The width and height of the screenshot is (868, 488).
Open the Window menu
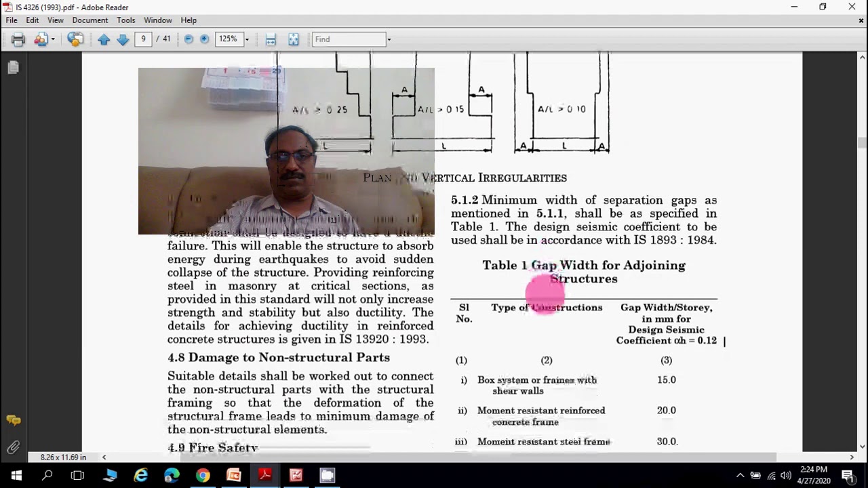click(158, 20)
